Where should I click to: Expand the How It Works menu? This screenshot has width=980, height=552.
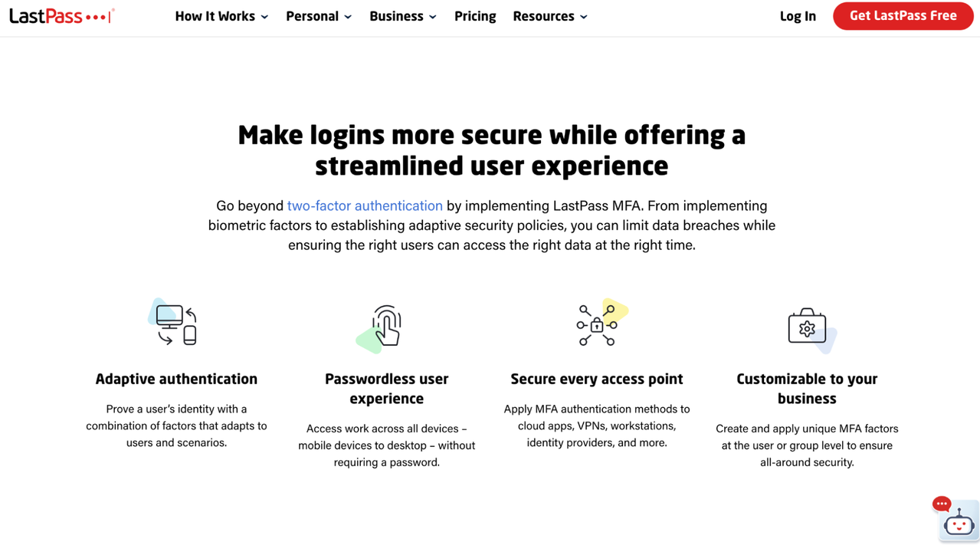221,16
